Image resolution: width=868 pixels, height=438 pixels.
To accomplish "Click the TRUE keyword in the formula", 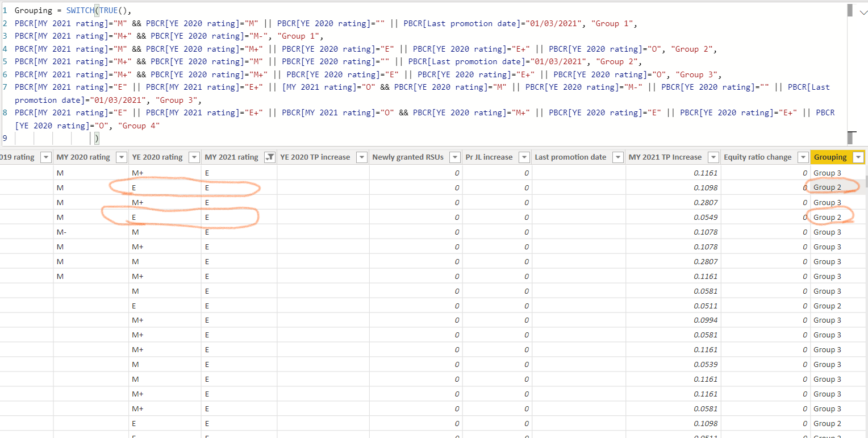I will pyautogui.click(x=109, y=11).
